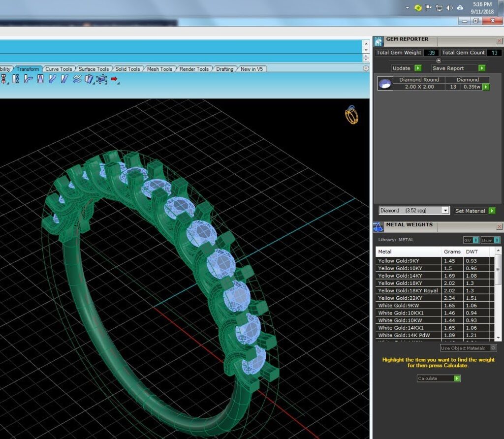Select the Taper transform tool icon
504x439 pixels.
[x=40, y=79]
